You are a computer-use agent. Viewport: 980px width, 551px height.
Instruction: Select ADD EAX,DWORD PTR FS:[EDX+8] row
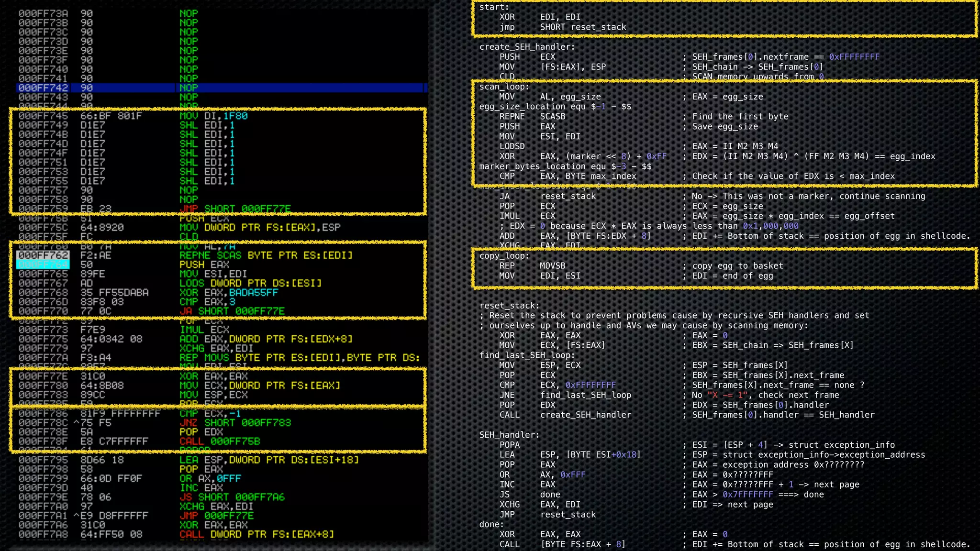tap(186, 339)
